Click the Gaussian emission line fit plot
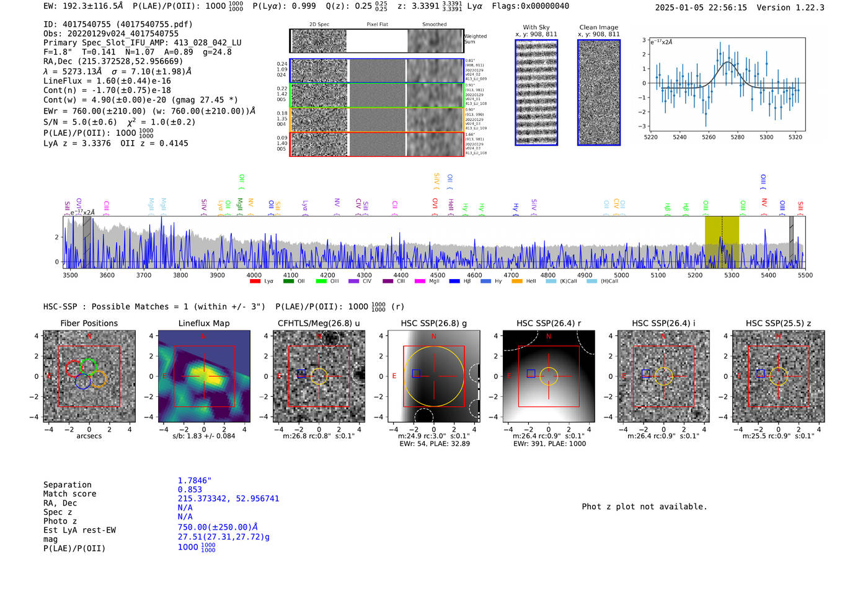The width and height of the screenshot is (868, 591). click(x=726, y=84)
